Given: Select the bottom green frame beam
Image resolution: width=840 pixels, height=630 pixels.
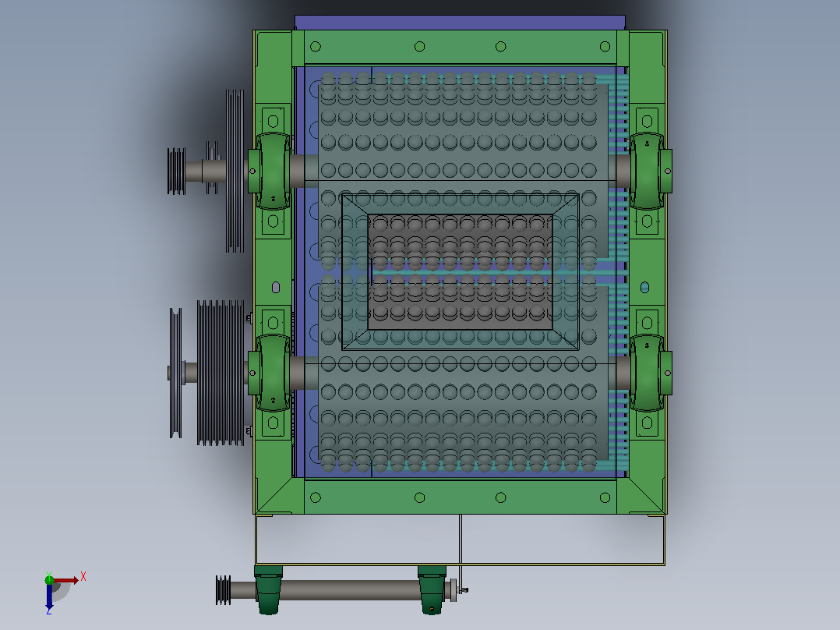Looking at the screenshot, I should point(461,497).
